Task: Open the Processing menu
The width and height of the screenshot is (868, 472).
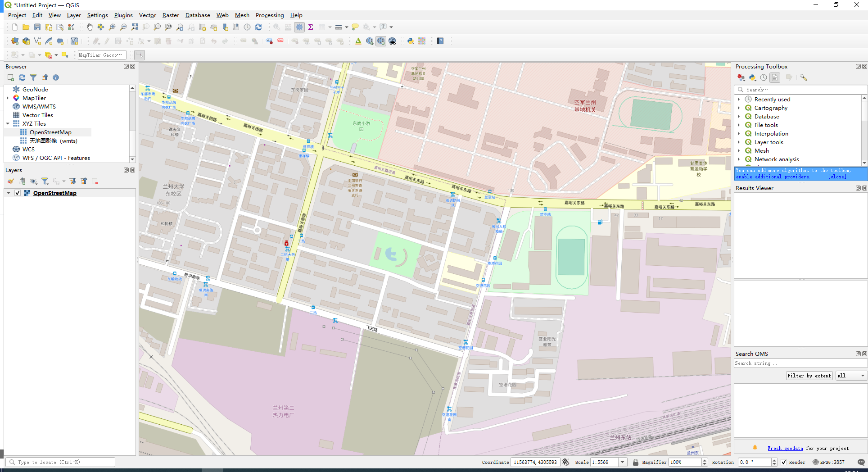Action: [x=269, y=15]
